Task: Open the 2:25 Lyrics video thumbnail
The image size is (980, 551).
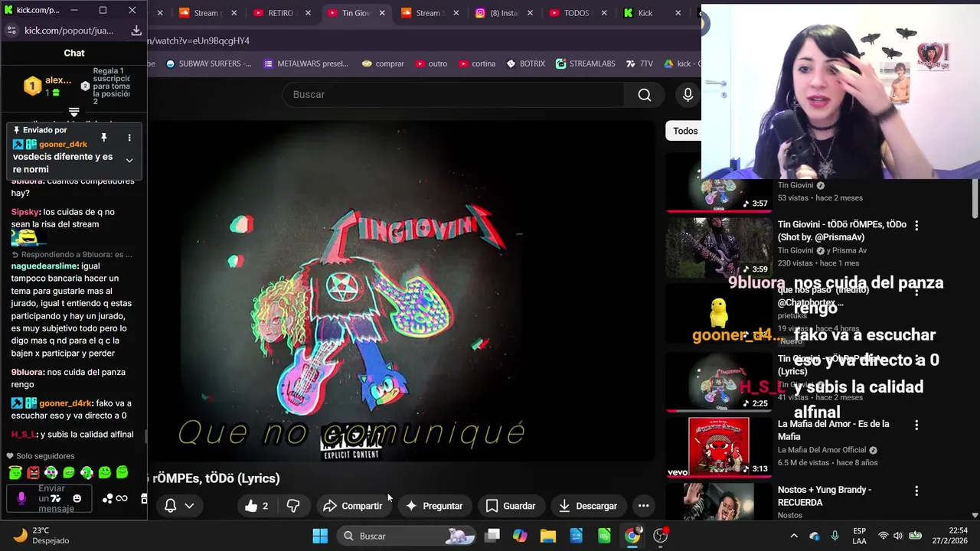Action: pos(718,380)
